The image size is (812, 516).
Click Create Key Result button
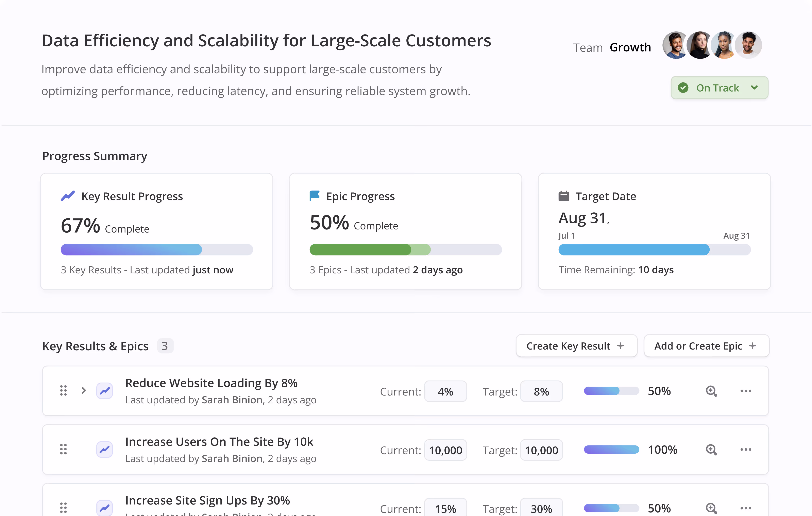[576, 346]
